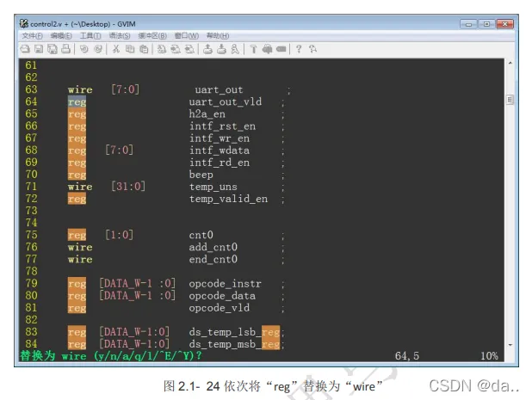
Task: Click '[31:0]' on line 71
Action: (x=128, y=187)
